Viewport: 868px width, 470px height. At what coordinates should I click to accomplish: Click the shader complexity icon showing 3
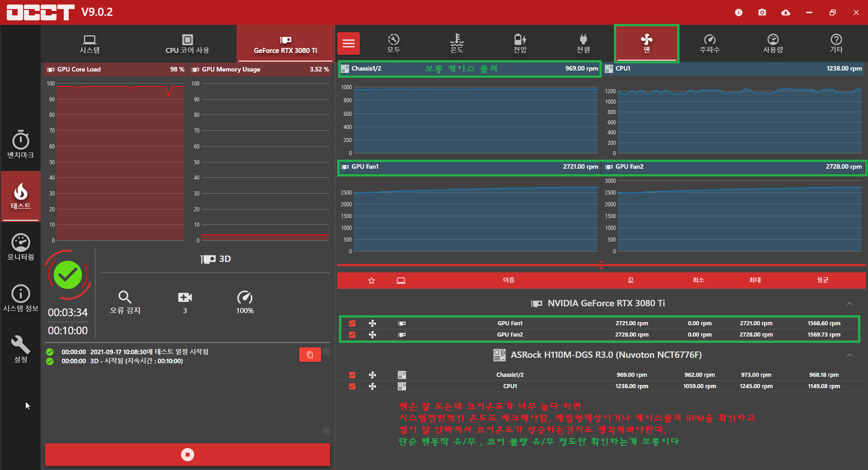[x=185, y=297]
